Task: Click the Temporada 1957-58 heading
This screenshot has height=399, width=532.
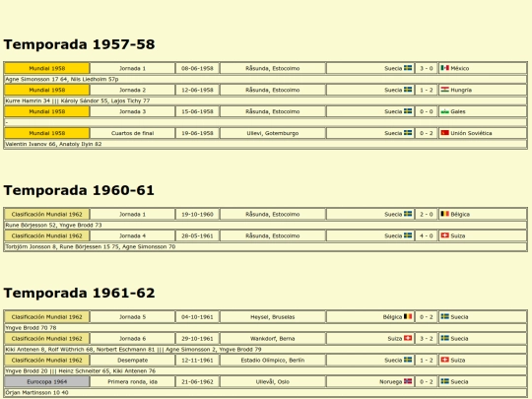Action: pyautogui.click(x=79, y=44)
